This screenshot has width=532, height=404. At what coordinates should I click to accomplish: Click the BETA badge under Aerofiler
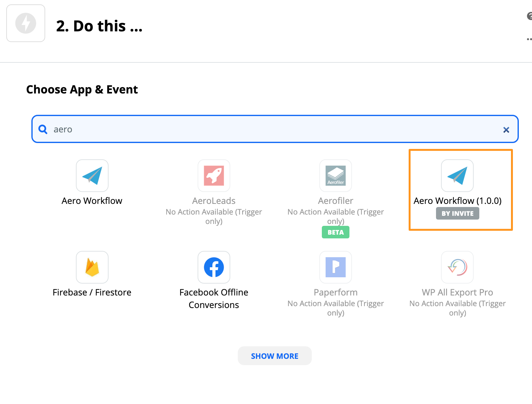[335, 232]
